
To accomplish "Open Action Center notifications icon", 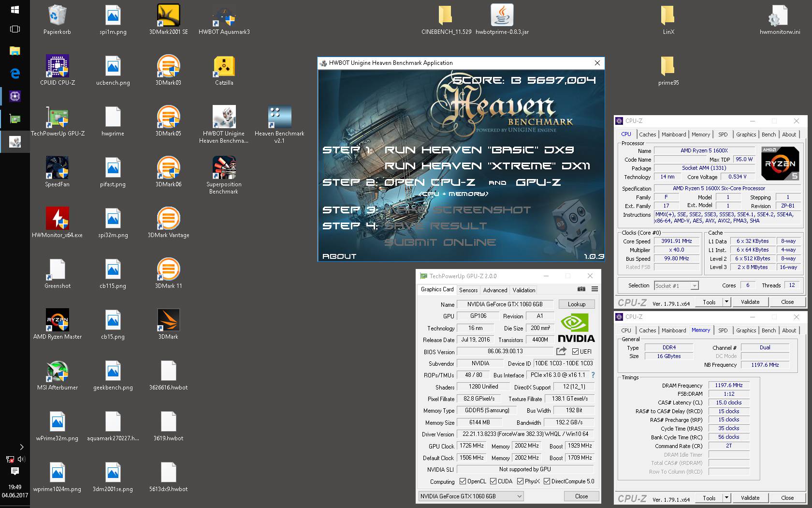I will [x=15, y=471].
